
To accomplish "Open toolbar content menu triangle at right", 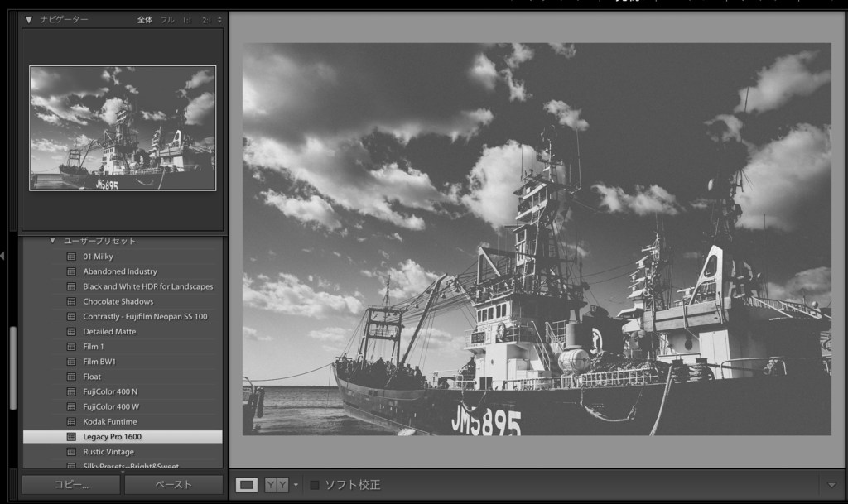I will coord(831,485).
